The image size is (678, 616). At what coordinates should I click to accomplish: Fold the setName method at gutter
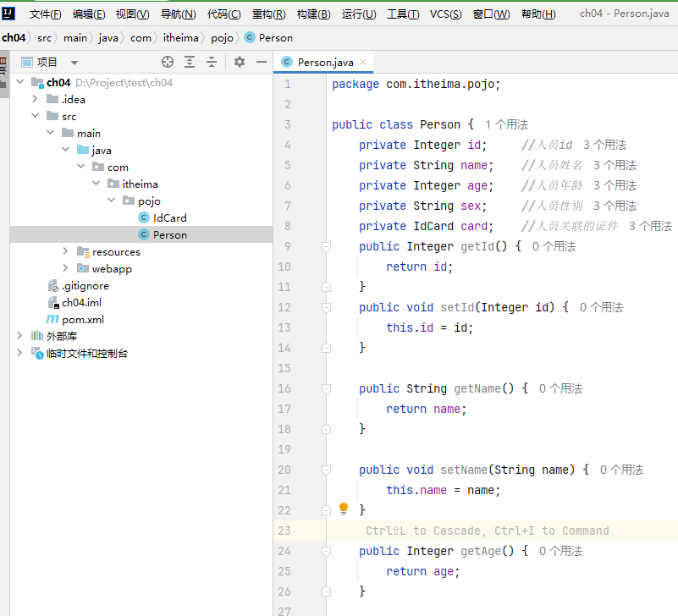(x=326, y=470)
